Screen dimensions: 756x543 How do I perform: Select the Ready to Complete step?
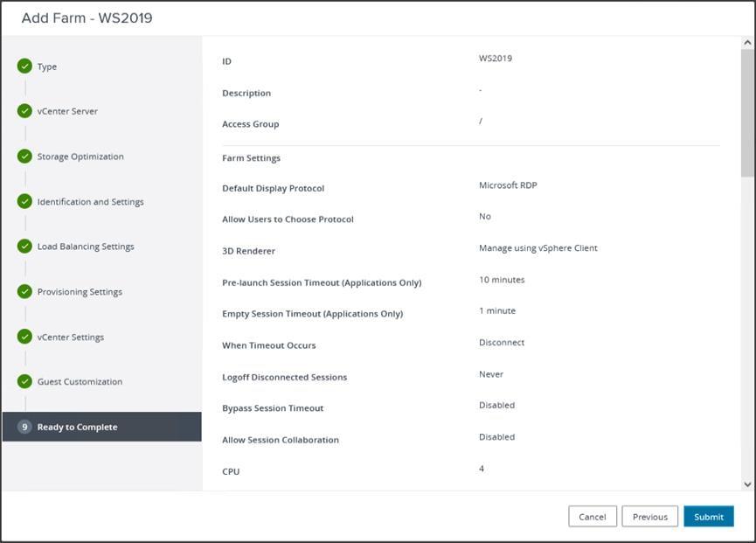tap(77, 427)
